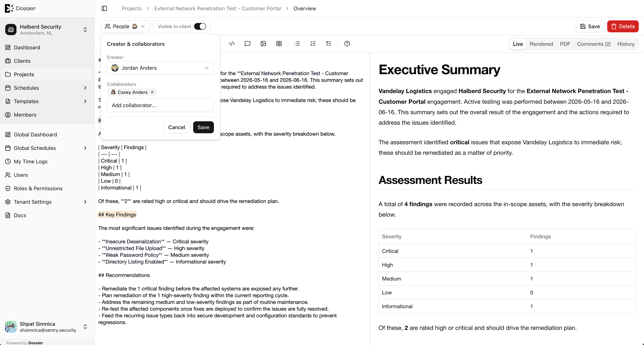The height and width of the screenshot is (345, 644).
Task: Add a comment via speech bubble icon
Action: 248,44
